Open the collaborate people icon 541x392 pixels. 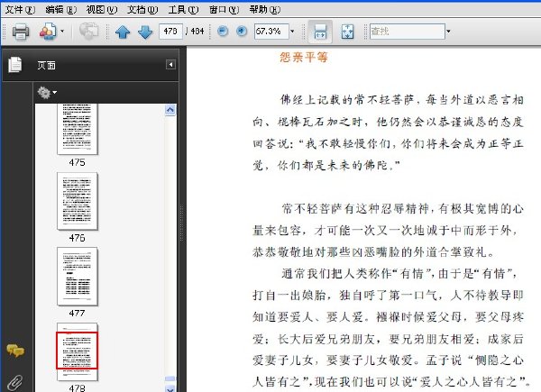pyautogui.click(x=48, y=32)
